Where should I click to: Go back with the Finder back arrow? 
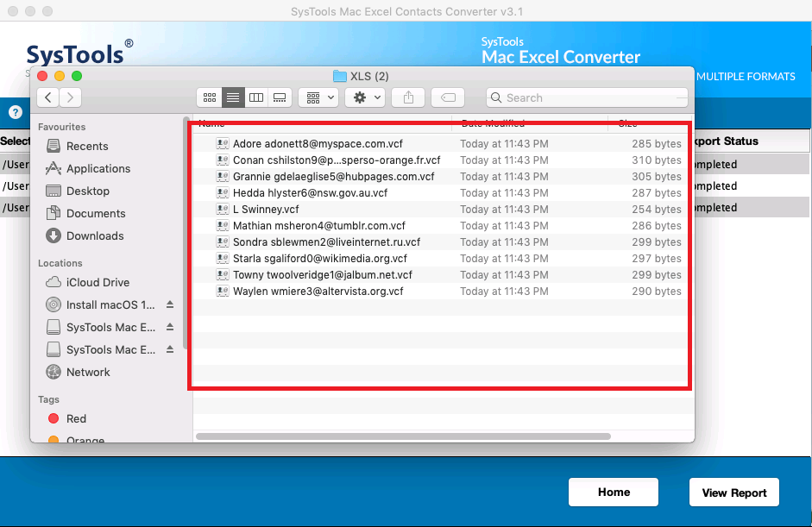[48, 97]
